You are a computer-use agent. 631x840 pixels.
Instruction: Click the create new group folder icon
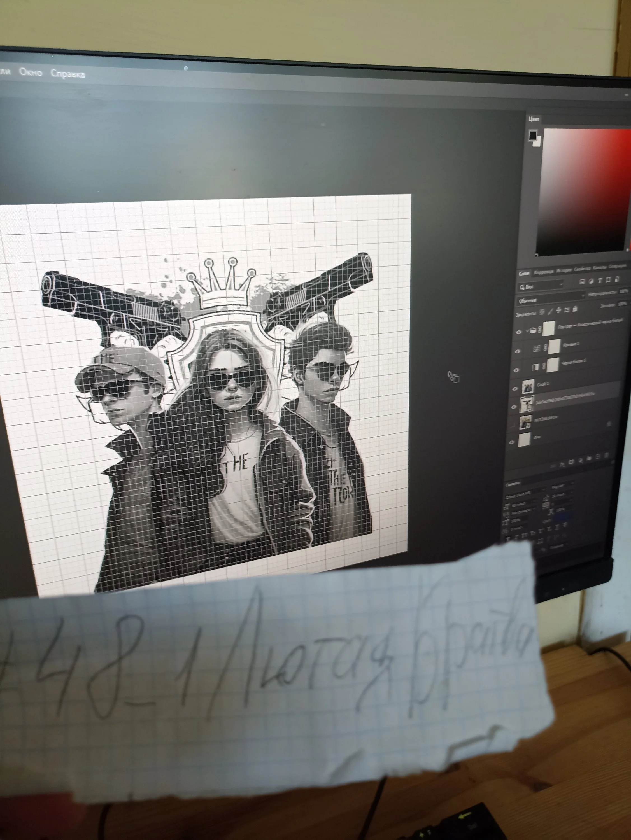click(589, 458)
